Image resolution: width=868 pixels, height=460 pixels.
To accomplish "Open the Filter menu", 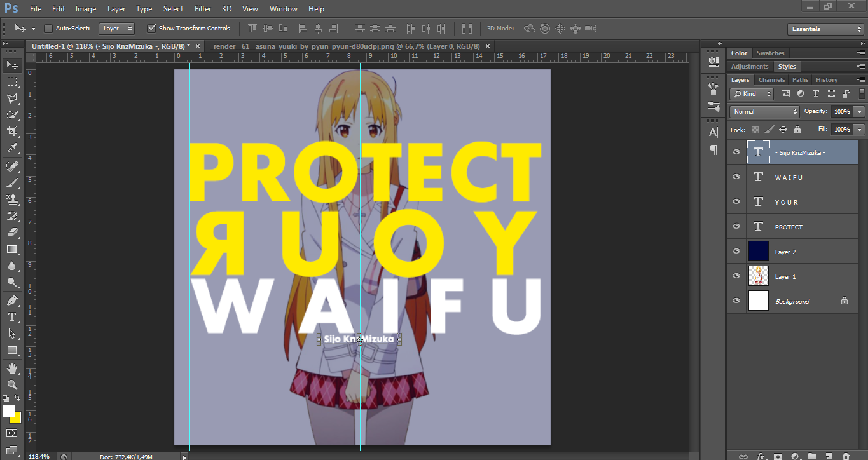I will point(202,8).
